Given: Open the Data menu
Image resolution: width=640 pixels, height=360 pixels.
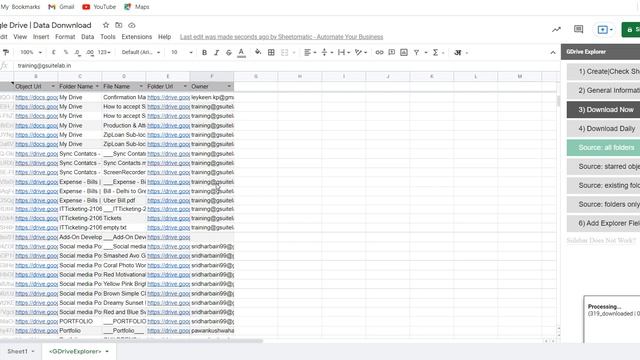Looking at the screenshot, I should (x=87, y=37).
